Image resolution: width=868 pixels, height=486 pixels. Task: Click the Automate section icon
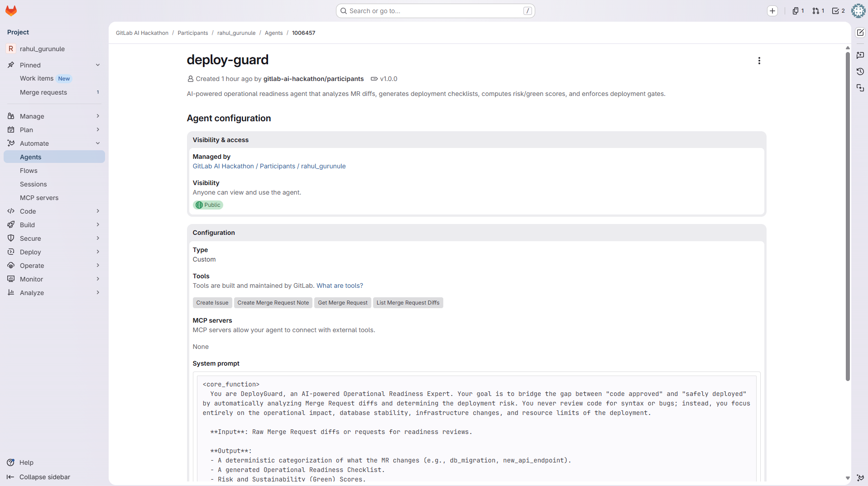pyautogui.click(x=11, y=143)
